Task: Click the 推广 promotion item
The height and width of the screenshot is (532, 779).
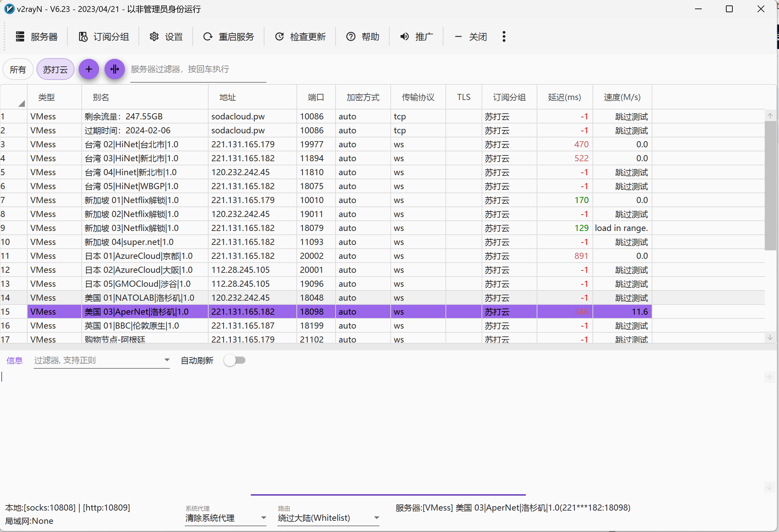Action: (x=417, y=36)
